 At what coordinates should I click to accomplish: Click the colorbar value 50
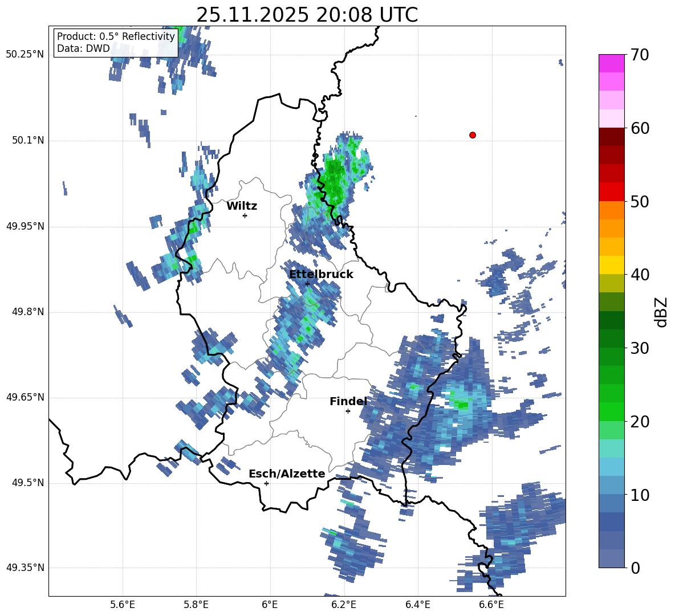click(640, 201)
